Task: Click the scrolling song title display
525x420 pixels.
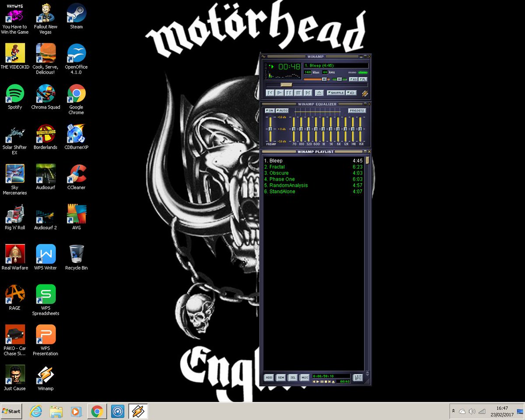Action: [336, 66]
